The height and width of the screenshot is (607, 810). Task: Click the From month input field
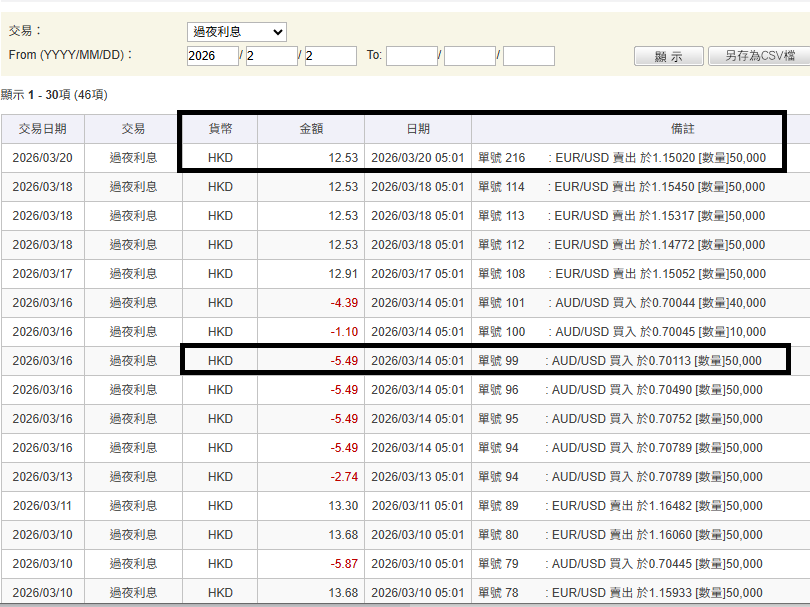tap(272, 56)
